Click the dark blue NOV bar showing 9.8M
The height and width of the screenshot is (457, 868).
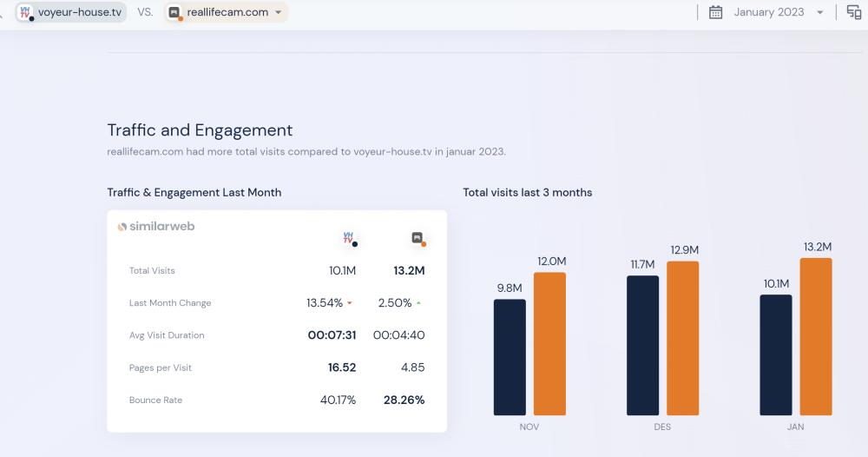[510, 357]
